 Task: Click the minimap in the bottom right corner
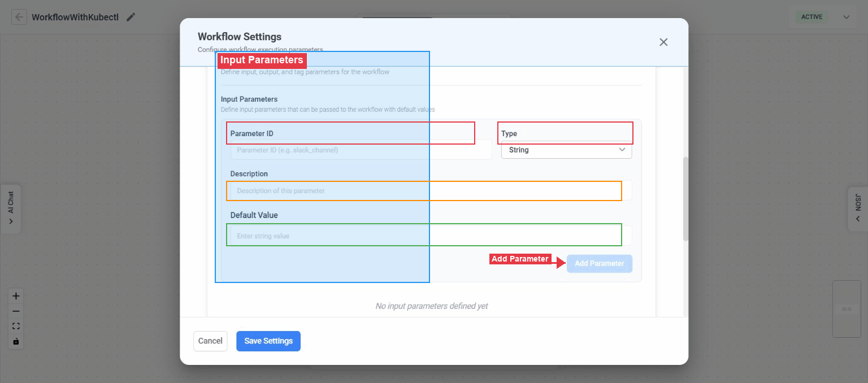tap(847, 309)
